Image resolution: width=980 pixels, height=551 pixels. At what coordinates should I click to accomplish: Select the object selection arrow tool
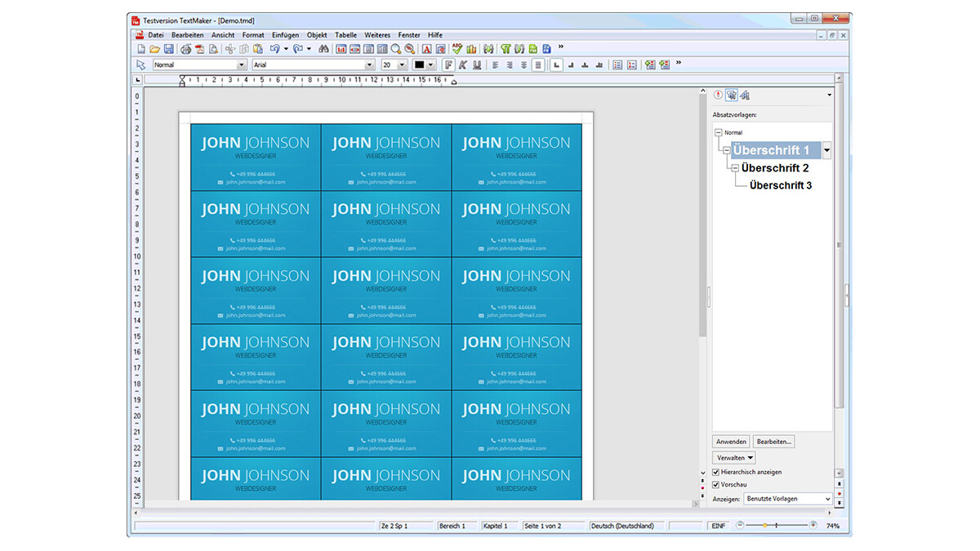(140, 64)
